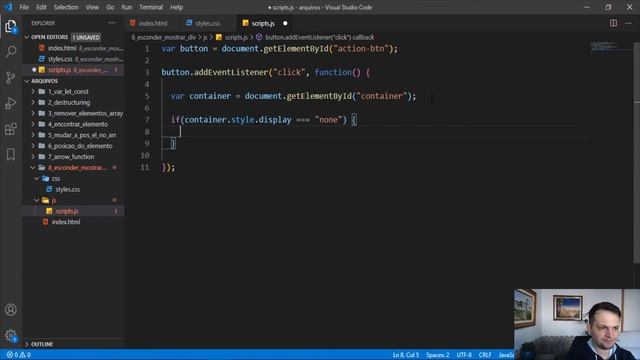Open the Manage gear icon
Screen dimensions: 640x360
click(11, 336)
